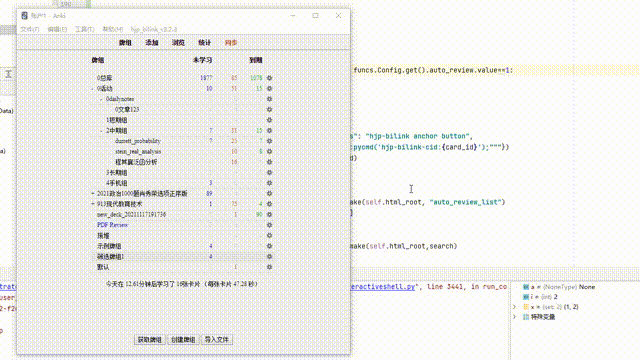
Task: Open 统计 statistics view
Action: click(204, 43)
